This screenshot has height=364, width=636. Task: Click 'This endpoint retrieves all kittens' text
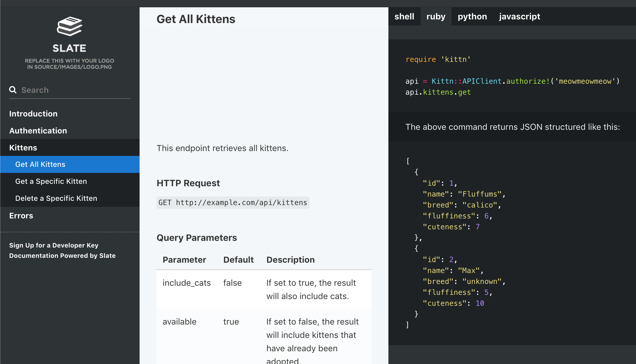click(222, 148)
